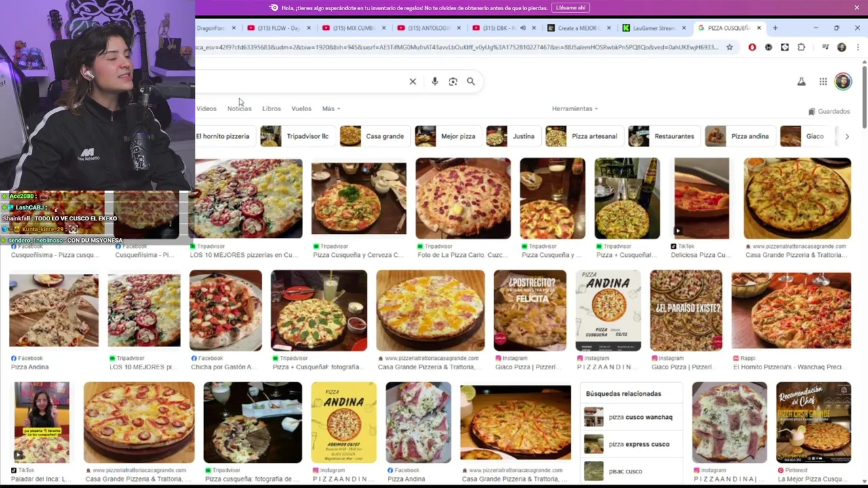868x488 pixels.
Task: Select the Casa grande filter chip
Action: 375,136
